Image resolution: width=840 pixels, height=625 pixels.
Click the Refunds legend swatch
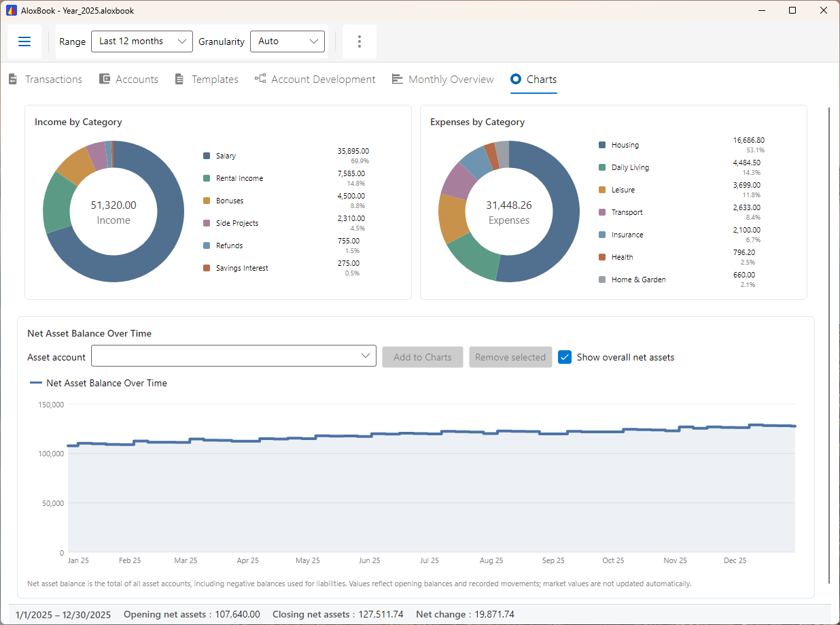coord(207,246)
